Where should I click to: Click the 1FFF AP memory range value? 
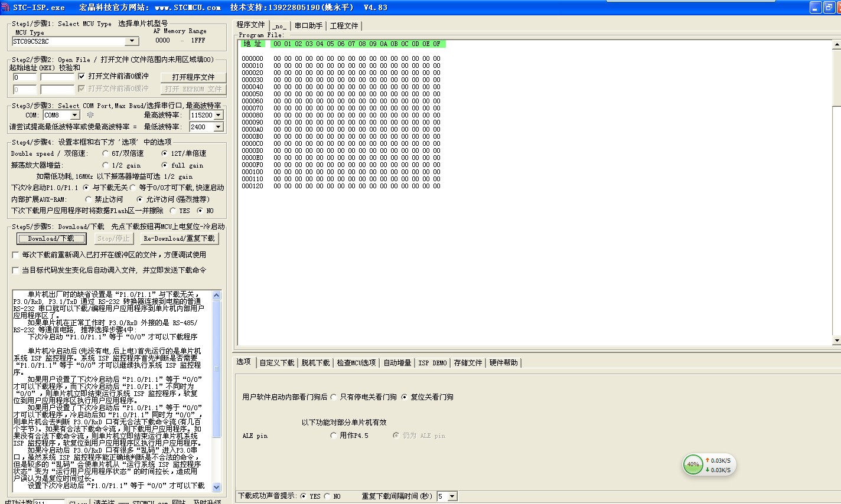coord(198,41)
